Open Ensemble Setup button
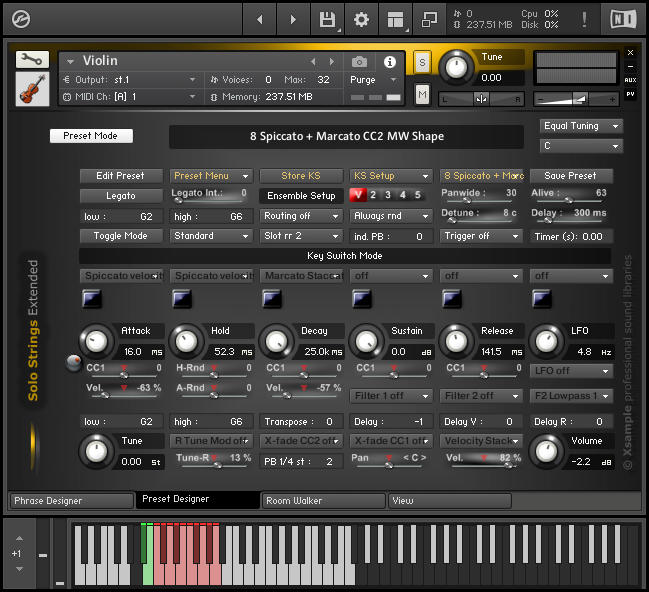649x592 pixels. pos(301,195)
